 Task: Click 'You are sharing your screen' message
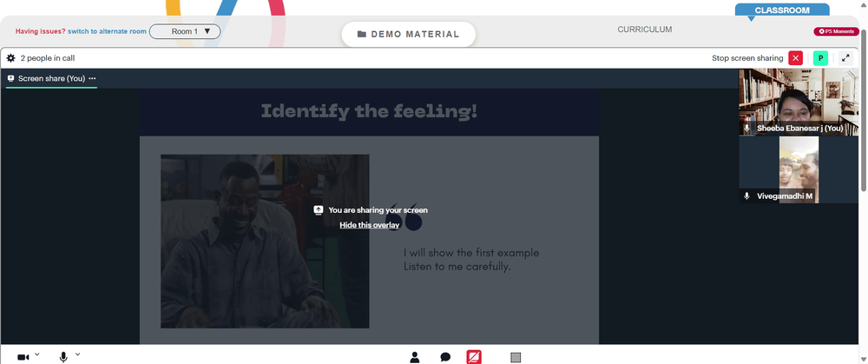tap(378, 210)
